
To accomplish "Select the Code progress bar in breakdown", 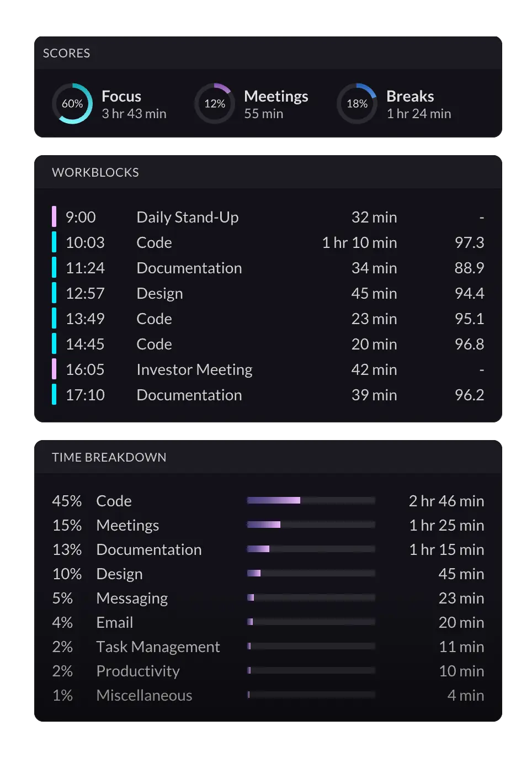I will click(311, 500).
